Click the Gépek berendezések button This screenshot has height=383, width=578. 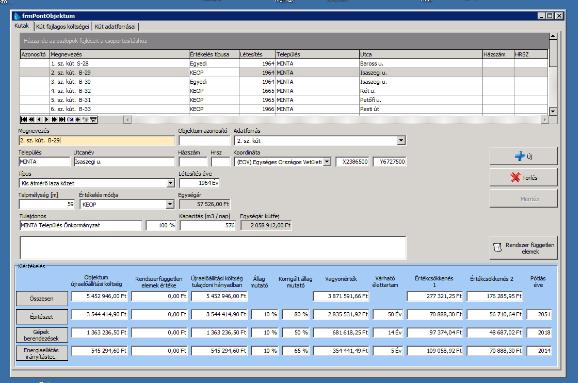pyautogui.click(x=42, y=335)
